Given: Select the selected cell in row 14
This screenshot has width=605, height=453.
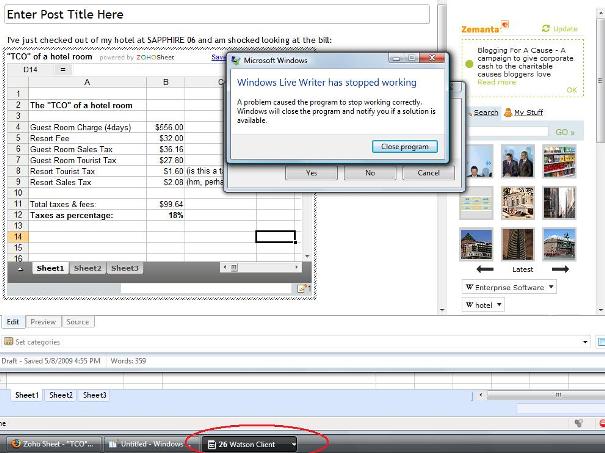Looking at the screenshot, I should (x=275, y=236).
